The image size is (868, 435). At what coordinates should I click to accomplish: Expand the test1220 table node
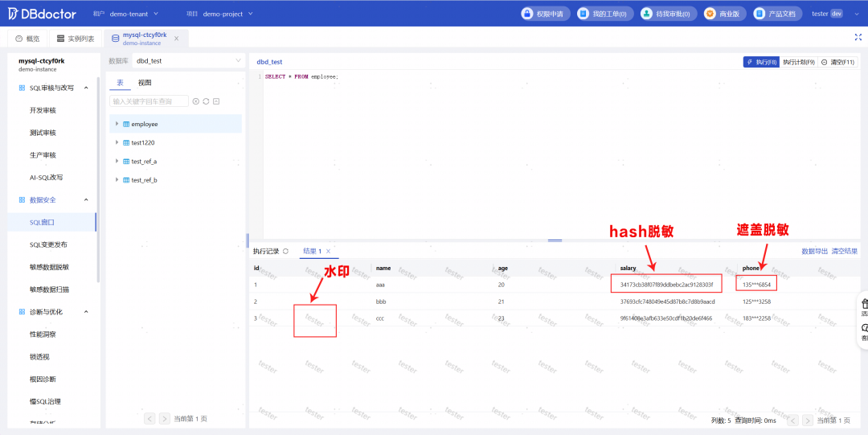point(117,142)
